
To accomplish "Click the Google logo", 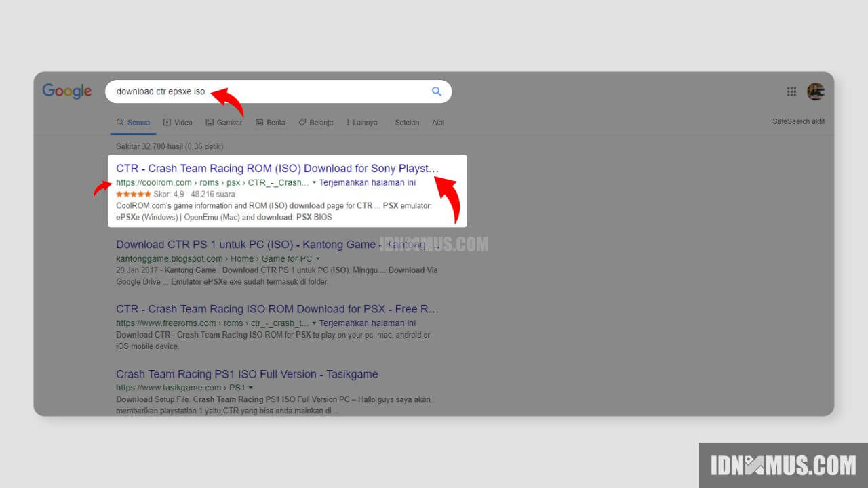I will 66,91.
